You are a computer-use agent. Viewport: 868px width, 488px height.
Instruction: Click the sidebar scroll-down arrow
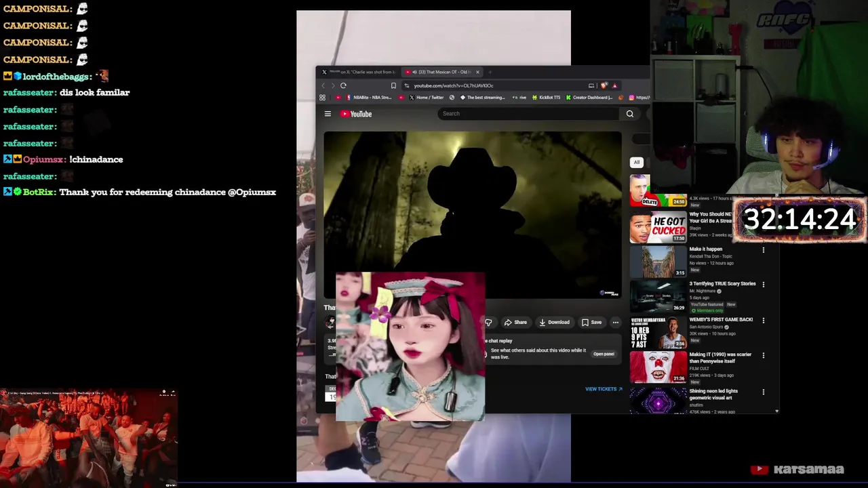click(776, 411)
